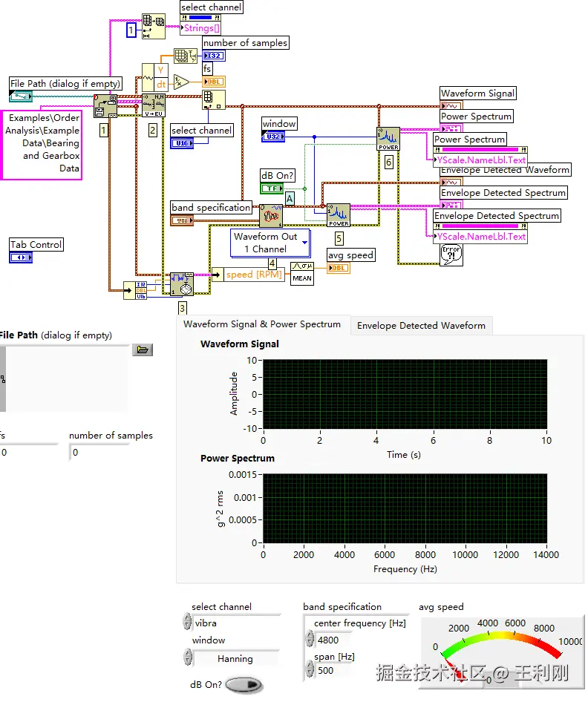Switch to Envelope Detected Waveform tab
The image size is (588, 702).
(x=421, y=326)
